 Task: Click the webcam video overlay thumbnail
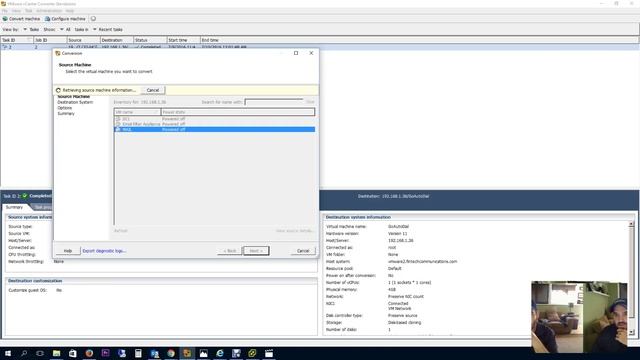point(579,317)
